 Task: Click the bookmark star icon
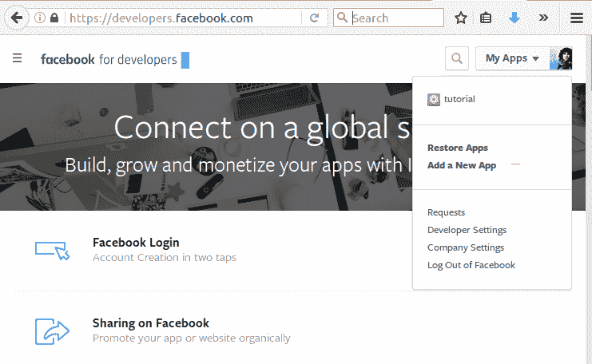461,18
